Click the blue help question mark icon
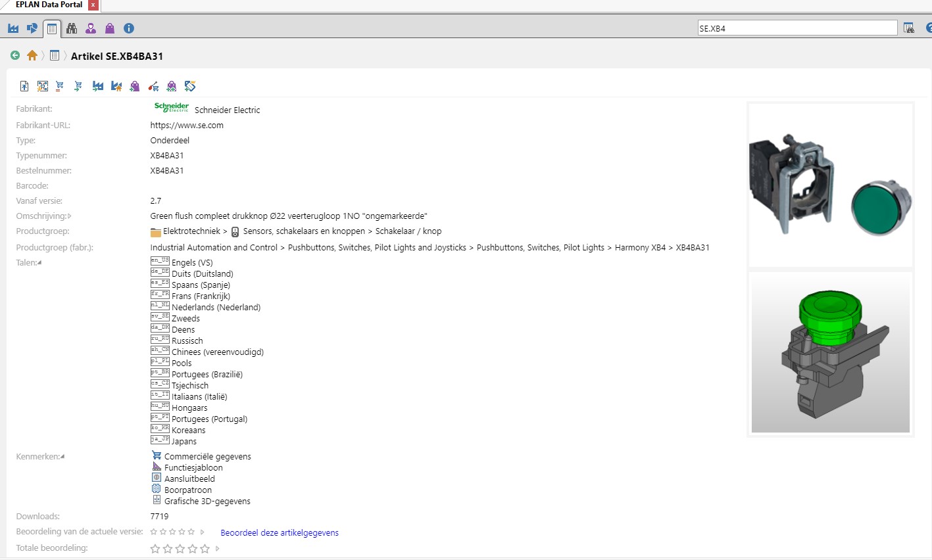The image size is (932, 560). (929, 28)
